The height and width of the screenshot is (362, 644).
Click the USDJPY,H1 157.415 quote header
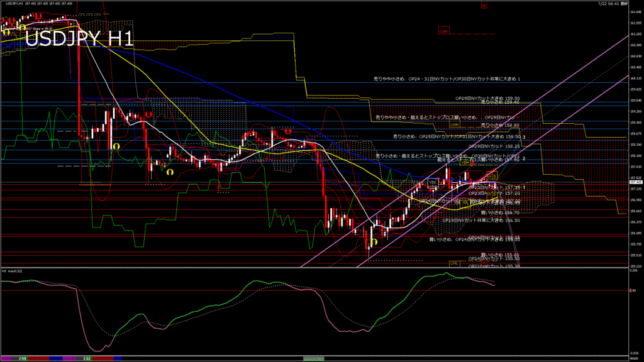tap(39, 4)
